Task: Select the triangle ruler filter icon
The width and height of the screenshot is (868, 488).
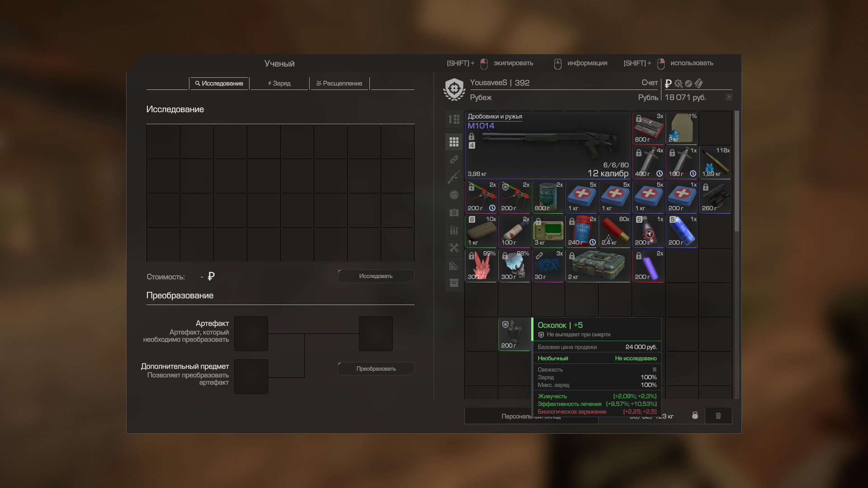Action: pos(454,265)
